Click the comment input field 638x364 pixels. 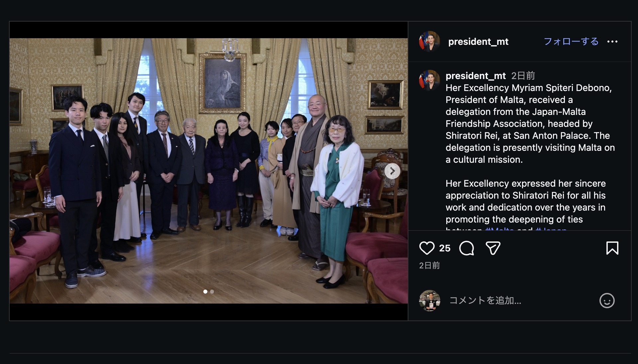click(522, 301)
